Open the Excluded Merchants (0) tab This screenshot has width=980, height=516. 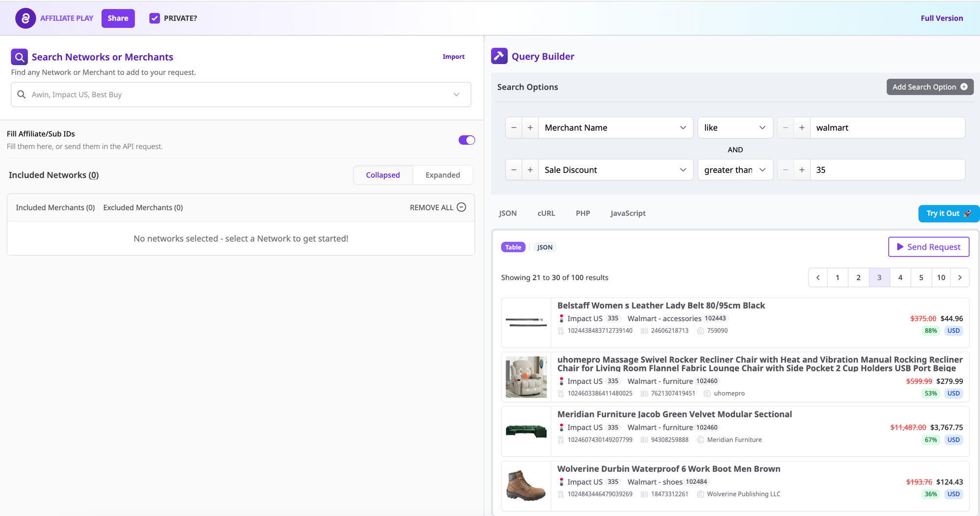[x=143, y=208]
